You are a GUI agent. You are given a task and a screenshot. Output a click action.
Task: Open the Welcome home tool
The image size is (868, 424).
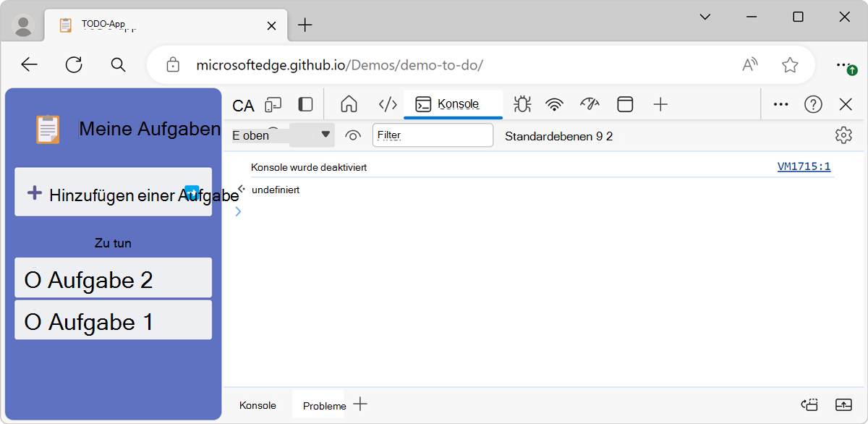click(349, 104)
